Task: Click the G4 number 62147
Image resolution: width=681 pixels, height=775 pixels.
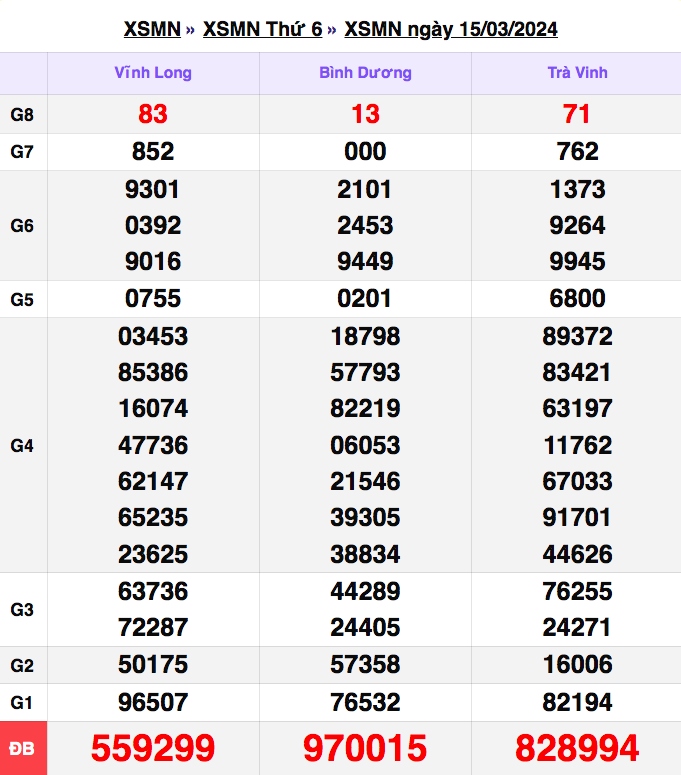Action: (x=153, y=481)
